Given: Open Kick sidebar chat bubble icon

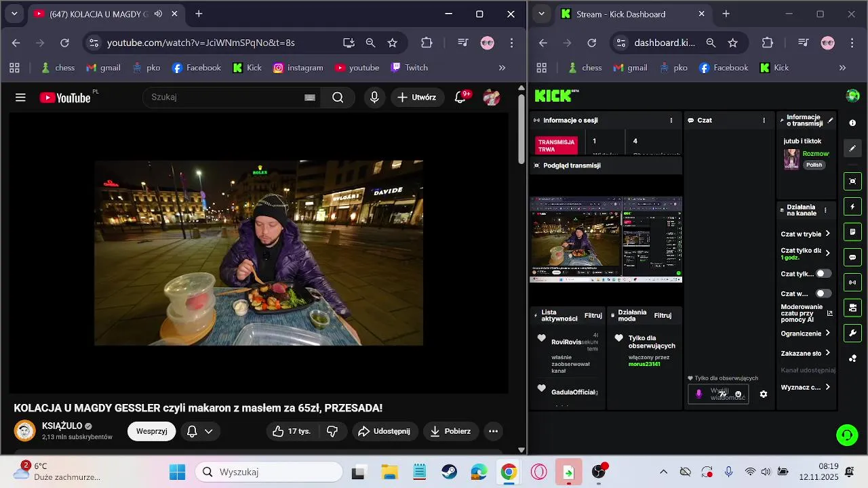Looking at the screenshot, I should click(852, 258).
